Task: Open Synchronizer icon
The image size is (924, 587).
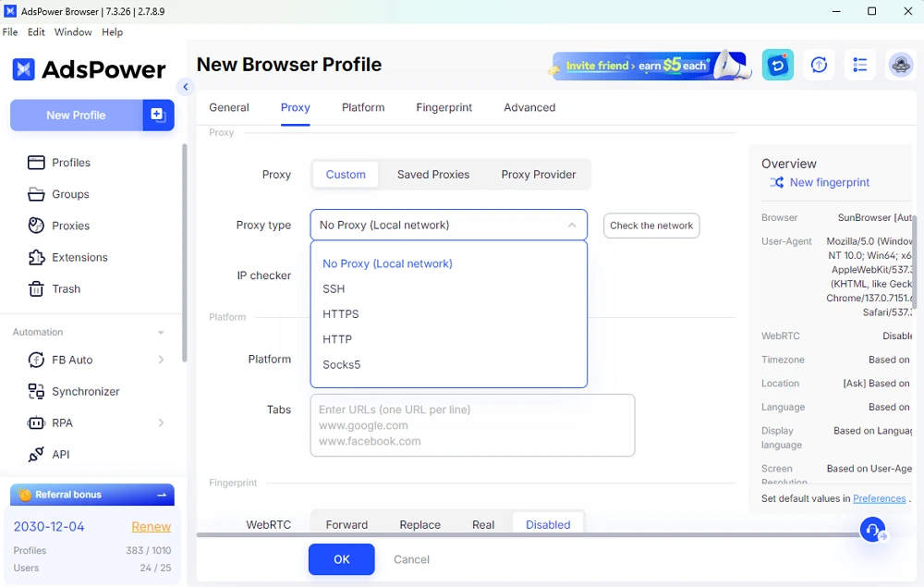Action: point(36,391)
